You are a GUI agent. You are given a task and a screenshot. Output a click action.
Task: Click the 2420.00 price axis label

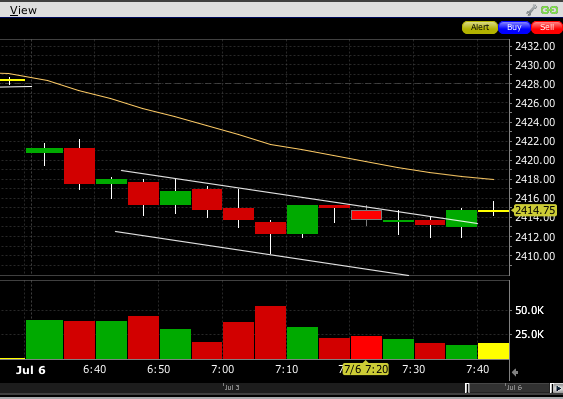coord(535,160)
